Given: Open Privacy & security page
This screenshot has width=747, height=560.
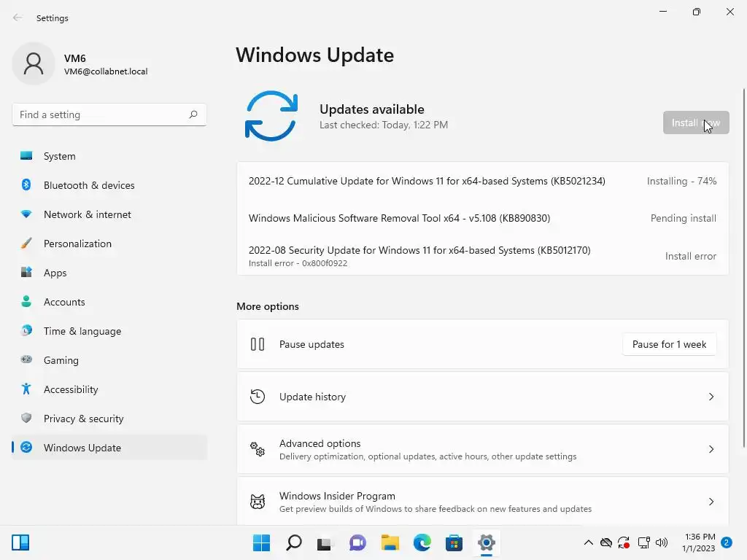Looking at the screenshot, I should pos(109,419).
